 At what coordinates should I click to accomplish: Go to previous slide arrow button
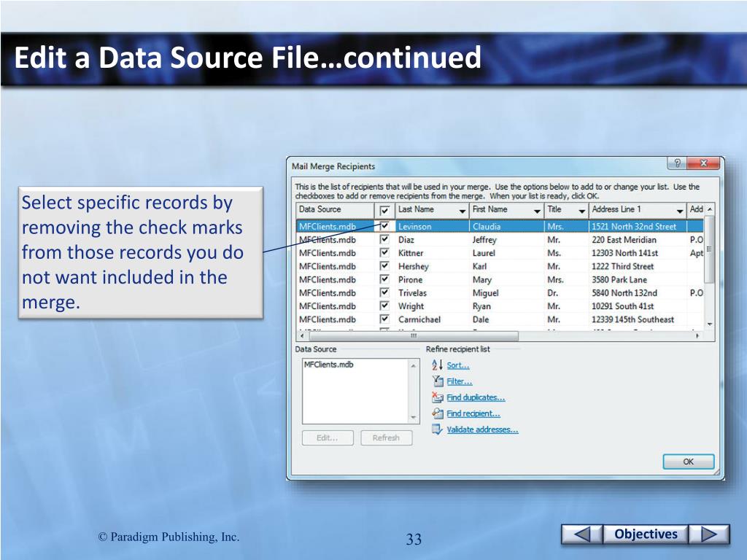(x=581, y=534)
